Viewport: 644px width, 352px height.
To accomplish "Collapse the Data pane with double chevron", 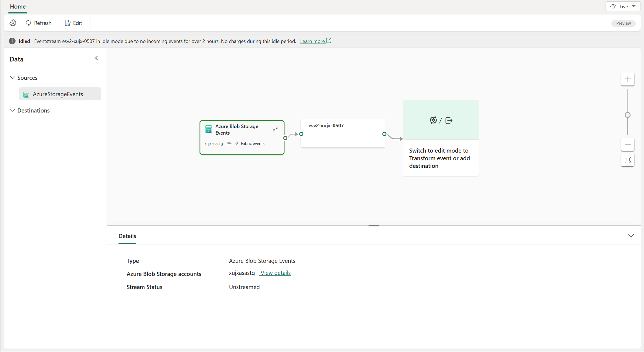I will [x=97, y=58].
